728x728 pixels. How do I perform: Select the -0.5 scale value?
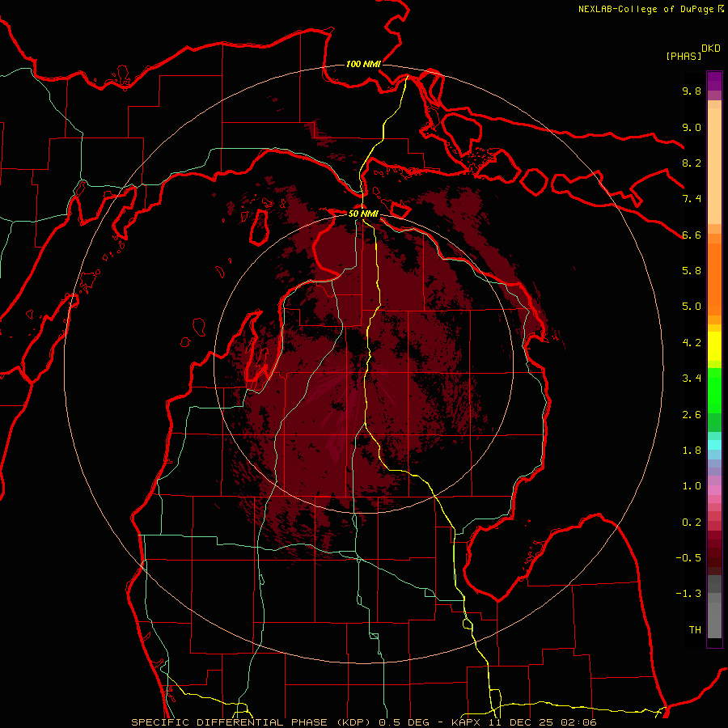click(x=688, y=558)
